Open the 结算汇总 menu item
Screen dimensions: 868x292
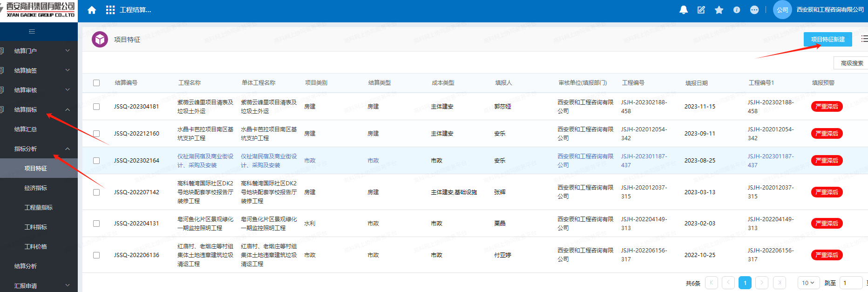[x=26, y=129]
